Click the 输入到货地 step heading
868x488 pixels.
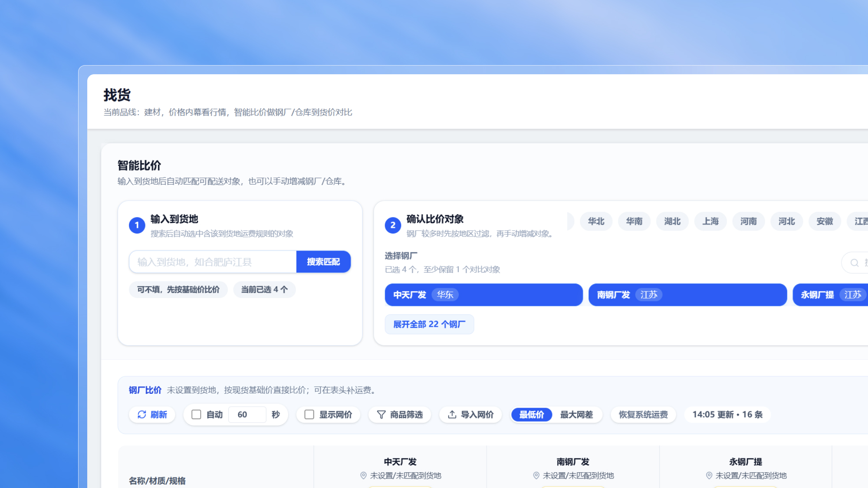[x=174, y=219]
